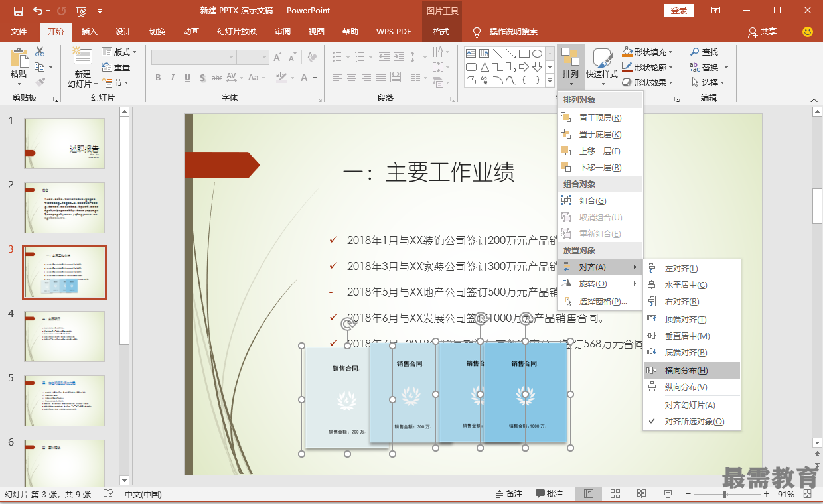
Task: Open the Select (选择) dropdown
Action: coord(708,82)
